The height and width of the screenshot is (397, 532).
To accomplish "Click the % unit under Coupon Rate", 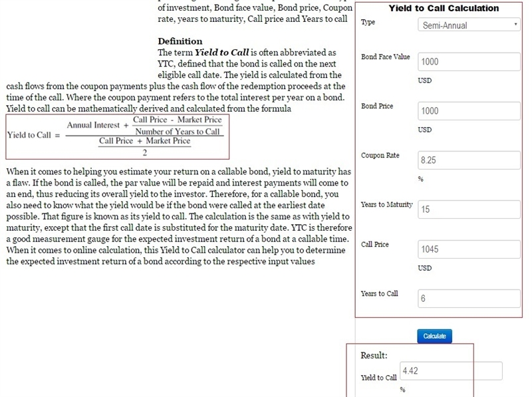I will pos(421,179).
